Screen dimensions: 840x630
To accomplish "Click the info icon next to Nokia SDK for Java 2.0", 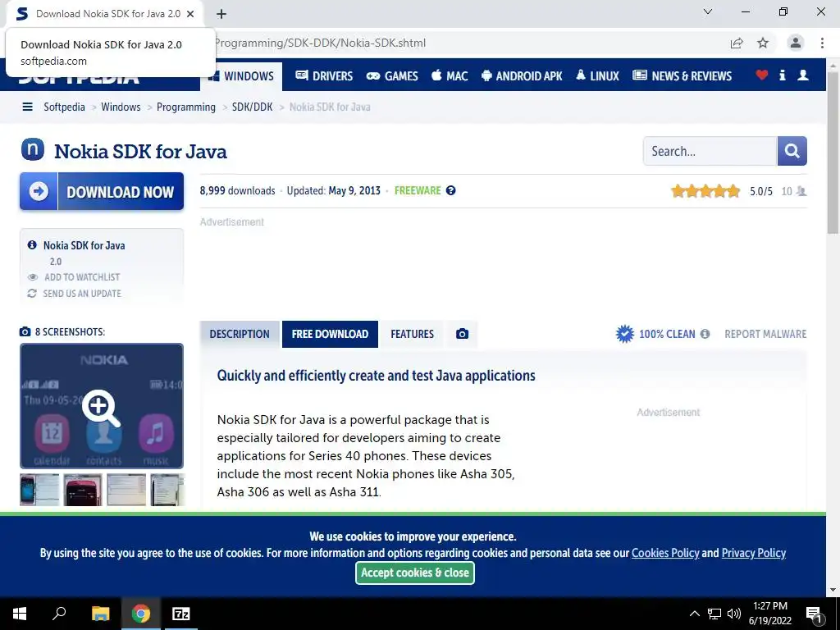I will (x=32, y=244).
